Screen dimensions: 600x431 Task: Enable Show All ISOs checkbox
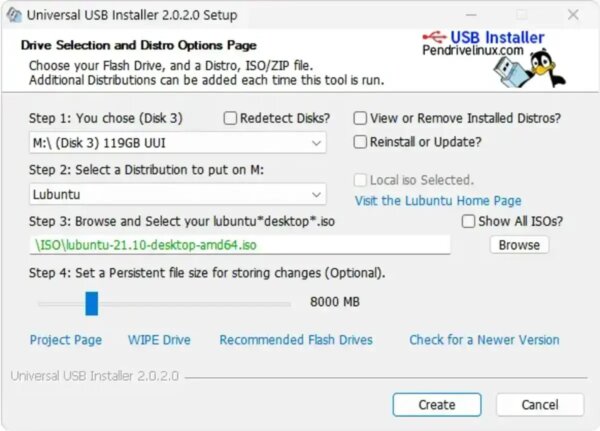[468, 221]
